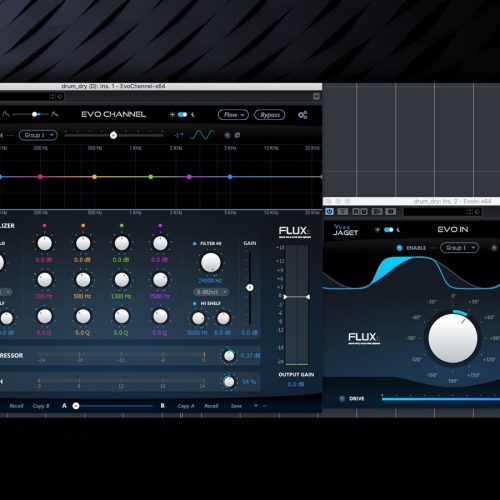
Task: Click the GAIN vertical fader handle
Action: [250, 287]
